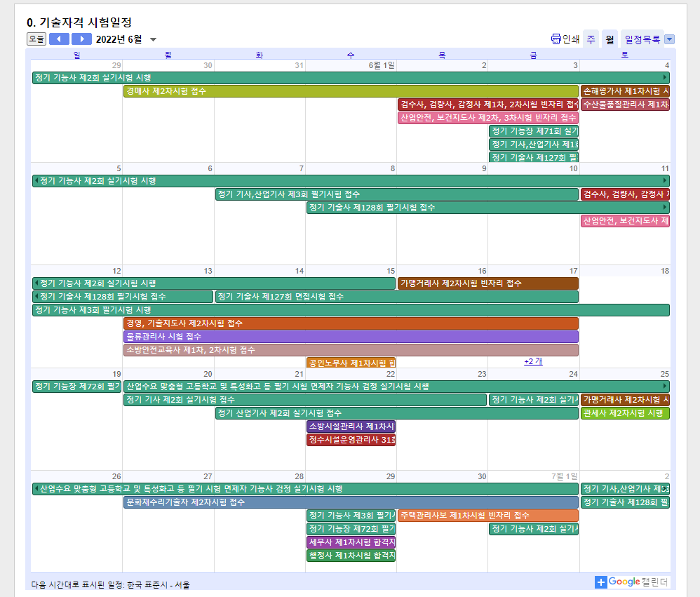This screenshot has height=597, width=700.
Task: Open the purple 물류관리사 시험 접수 event
Action: (351, 337)
